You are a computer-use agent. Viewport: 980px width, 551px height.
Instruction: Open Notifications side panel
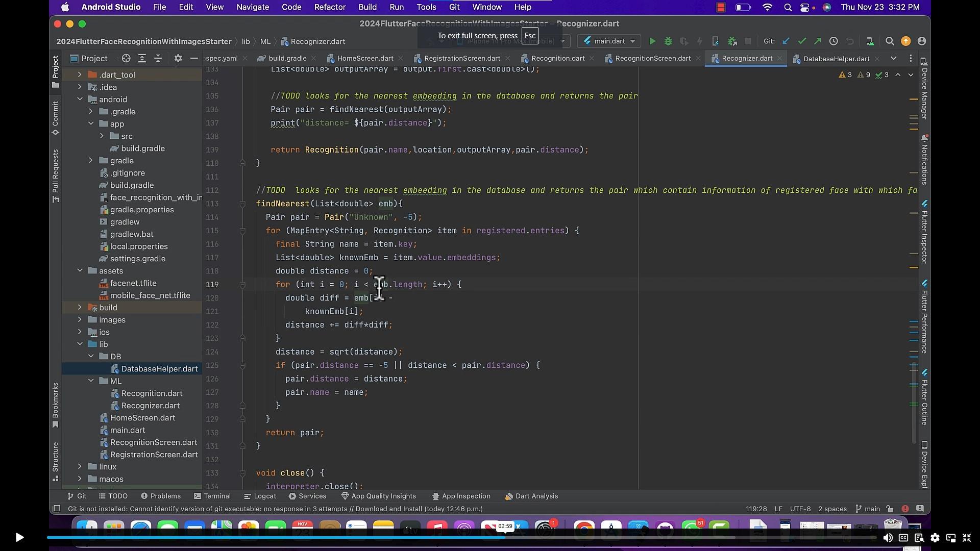(924, 160)
